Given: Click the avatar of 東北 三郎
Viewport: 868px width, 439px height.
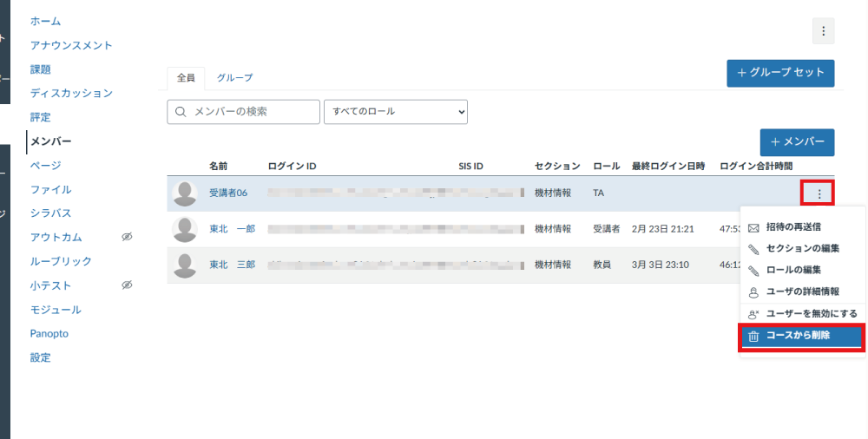Looking at the screenshot, I should coord(184,265).
